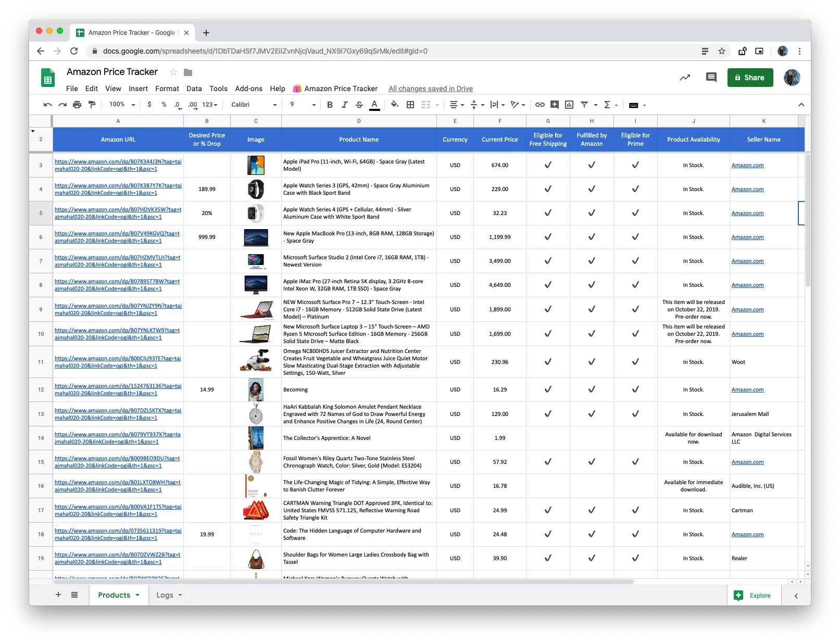Viewport: 840px width, 644px height.
Task: Open the Borders tool
Action: [x=410, y=105]
